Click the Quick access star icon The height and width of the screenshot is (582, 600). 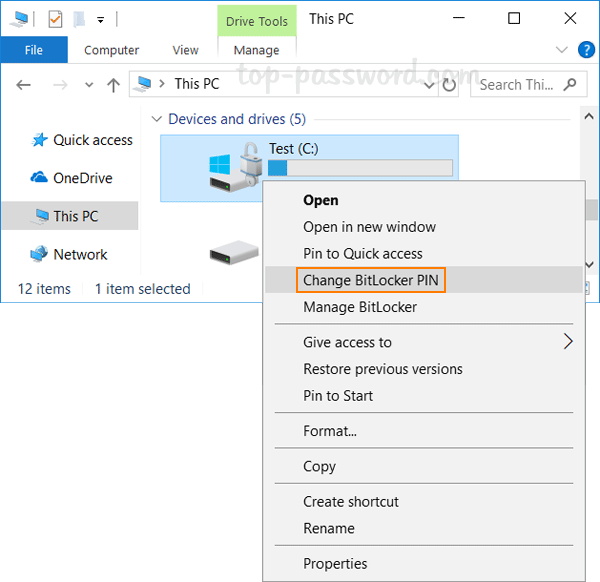pos(39,140)
